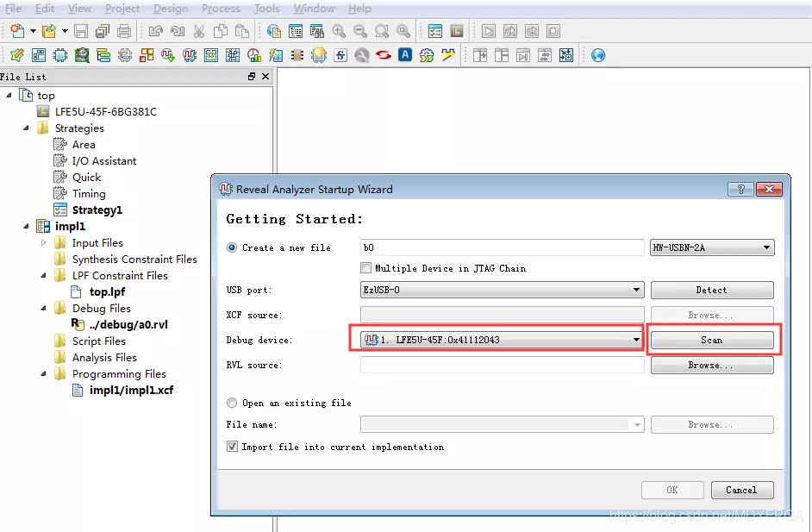Click the Zoom In magnifier icon
Viewport: 812px width, 532px height.
point(339,32)
